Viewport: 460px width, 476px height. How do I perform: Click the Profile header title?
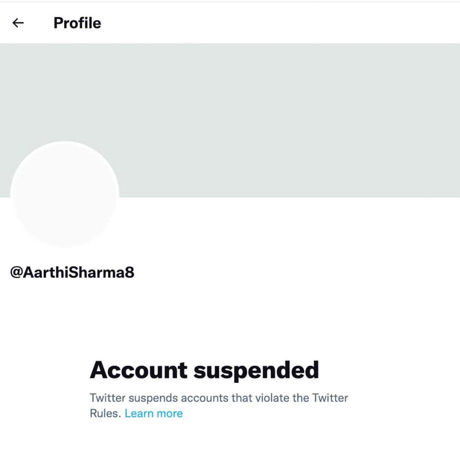point(77,23)
